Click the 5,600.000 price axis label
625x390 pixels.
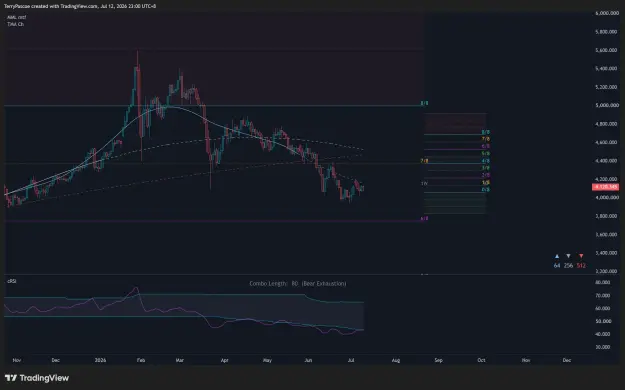[606, 50]
